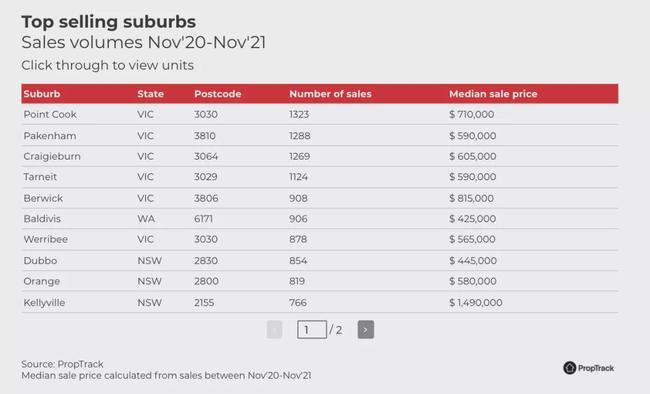Click Kellyville's $1,490,000 median price

coord(475,303)
